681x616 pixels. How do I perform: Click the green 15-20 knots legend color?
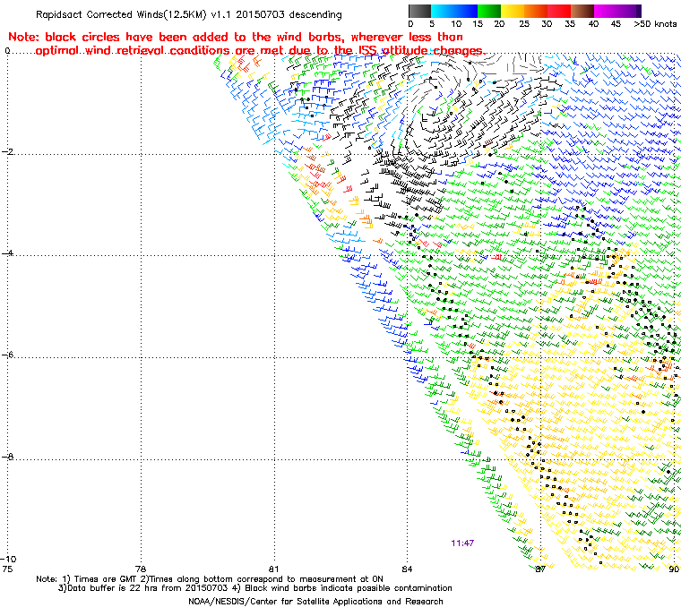489,11
